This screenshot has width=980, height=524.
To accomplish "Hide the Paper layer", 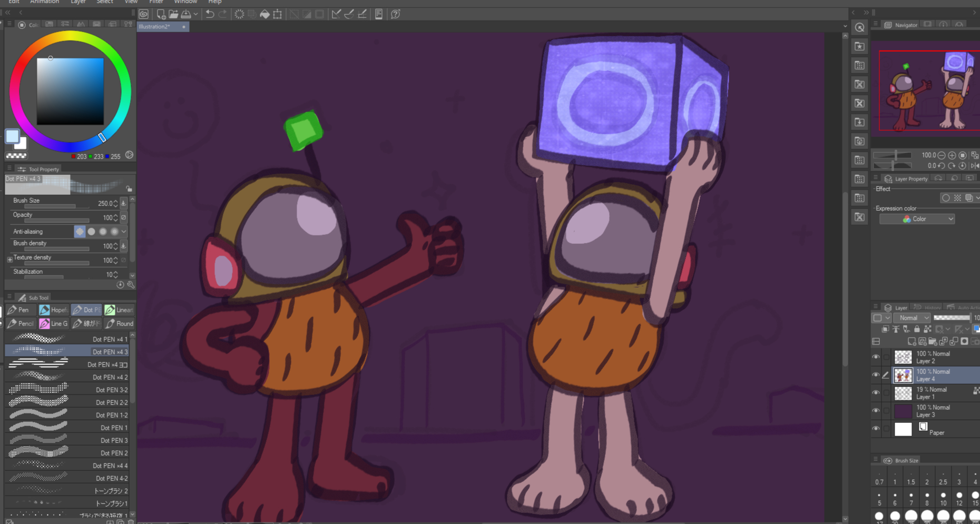I will (876, 429).
